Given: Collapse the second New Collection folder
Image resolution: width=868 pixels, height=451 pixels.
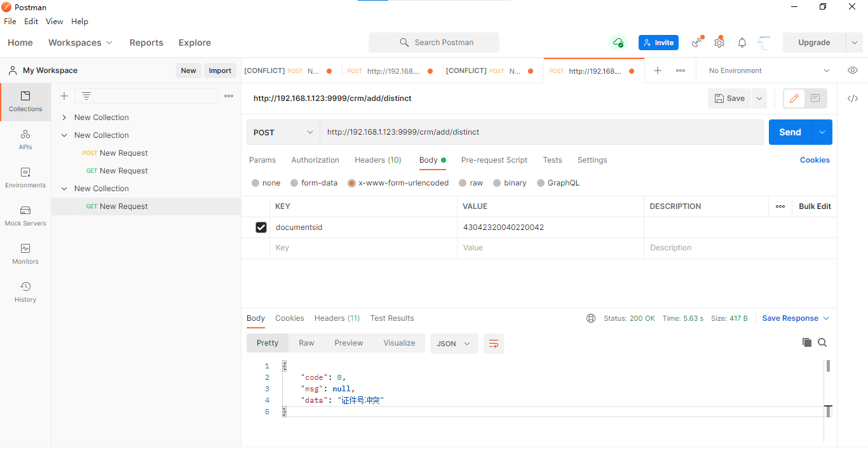Looking at the screenshot, I should [x=64, y=135].
